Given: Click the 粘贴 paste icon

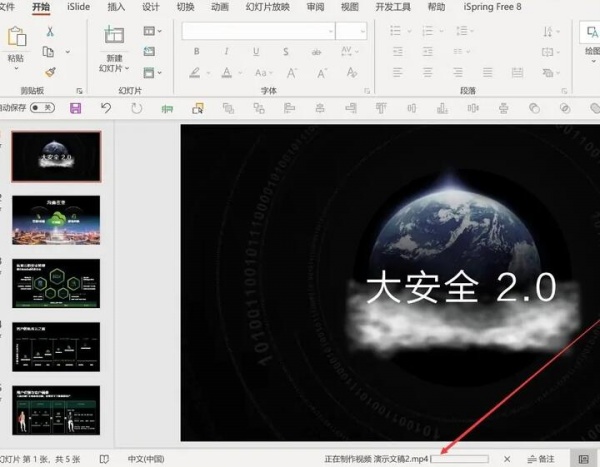Looking at the screenshot, I should (x=16, y=37).
